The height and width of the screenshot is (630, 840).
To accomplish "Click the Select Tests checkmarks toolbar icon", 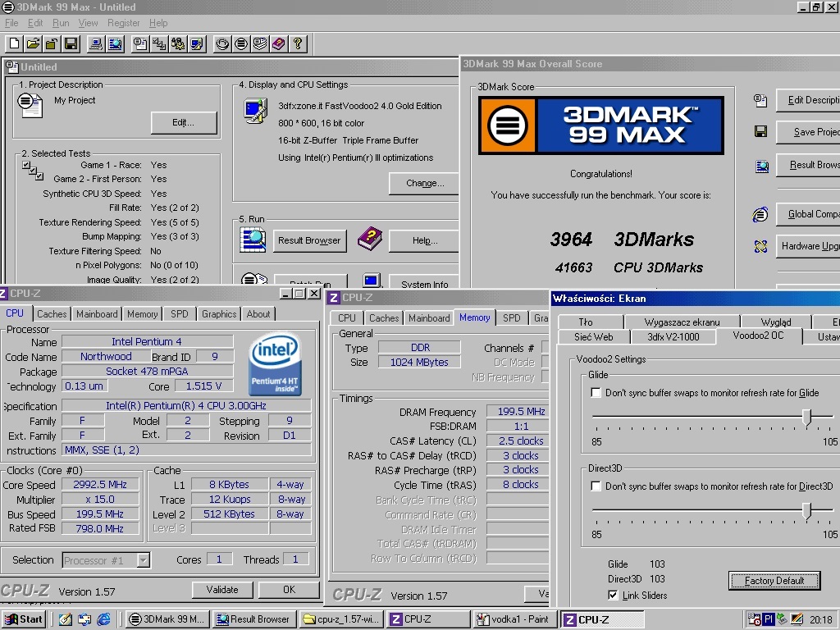I will click(x=159, y=44).
